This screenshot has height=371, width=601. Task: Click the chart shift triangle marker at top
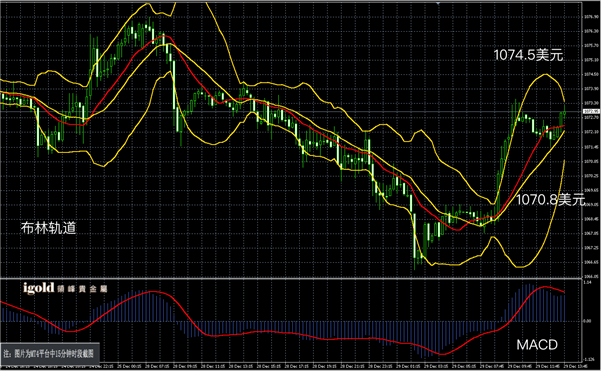(438, 3)
